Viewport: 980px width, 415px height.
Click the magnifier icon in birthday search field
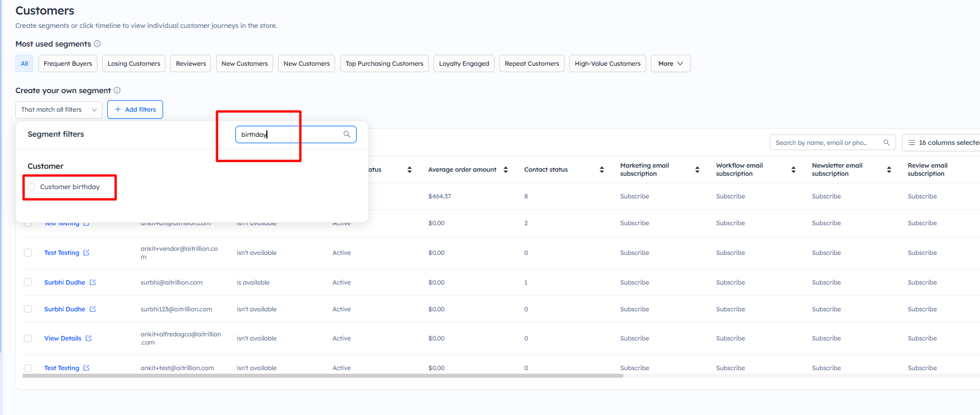(x=347, y=134)
